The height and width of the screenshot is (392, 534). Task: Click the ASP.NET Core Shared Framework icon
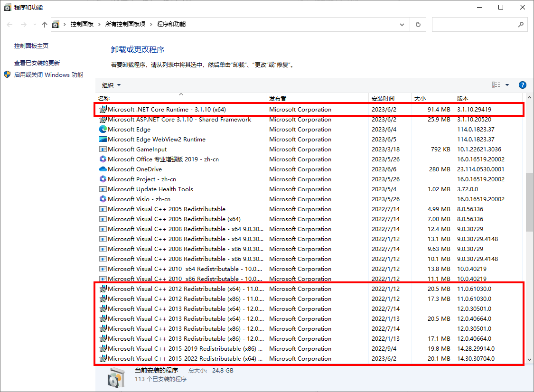[x=103, y=120]
